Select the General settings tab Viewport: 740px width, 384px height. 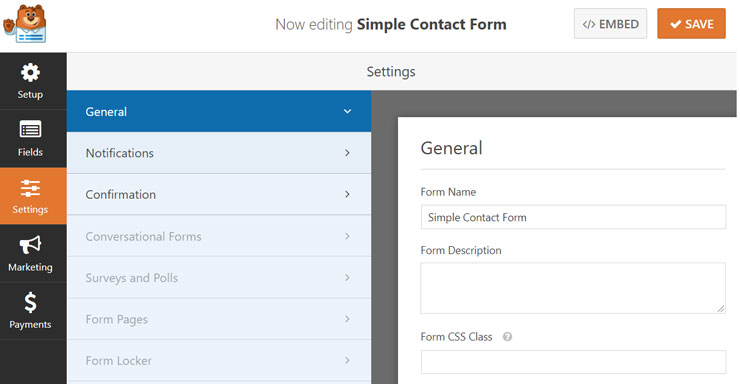coord(219,111)
